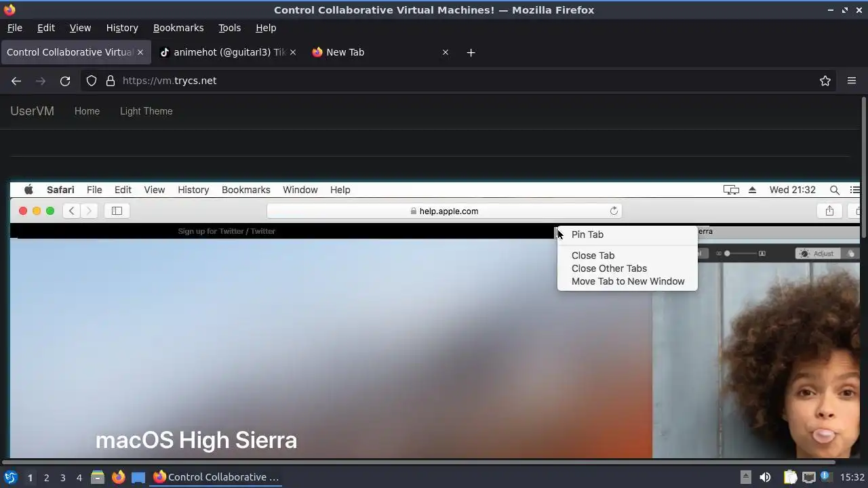
Task: Open Firefox Help menu
Action: (x=266, y=28)
